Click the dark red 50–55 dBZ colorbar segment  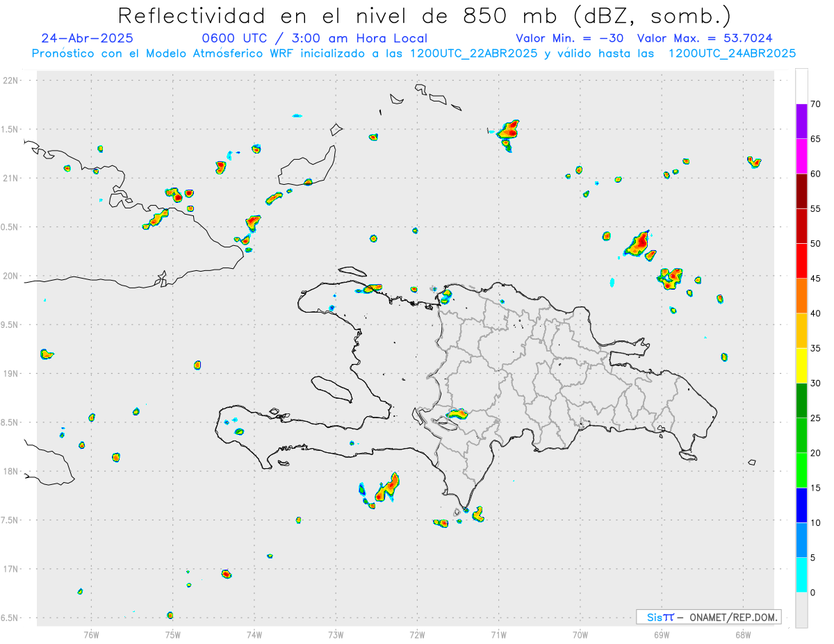[x=801, y=226]
